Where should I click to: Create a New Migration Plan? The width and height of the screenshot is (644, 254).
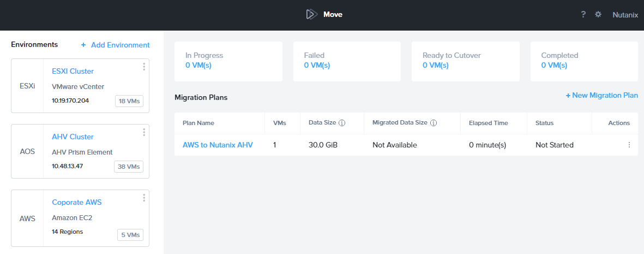pyautogui.click(x=601, y=96)
